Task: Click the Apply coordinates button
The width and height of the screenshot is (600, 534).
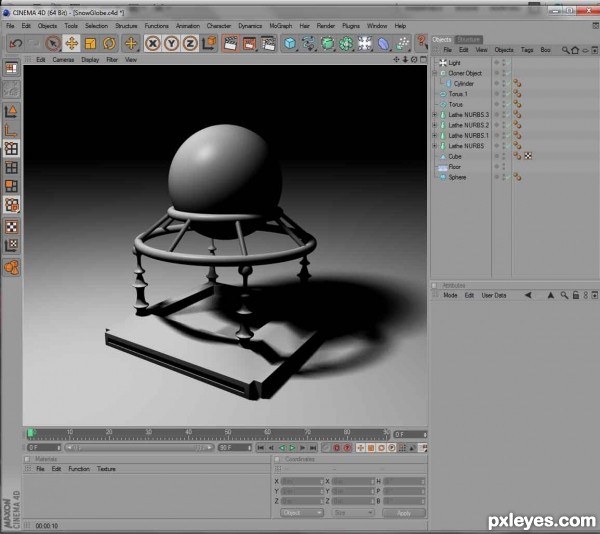Action: coord(404,513)
